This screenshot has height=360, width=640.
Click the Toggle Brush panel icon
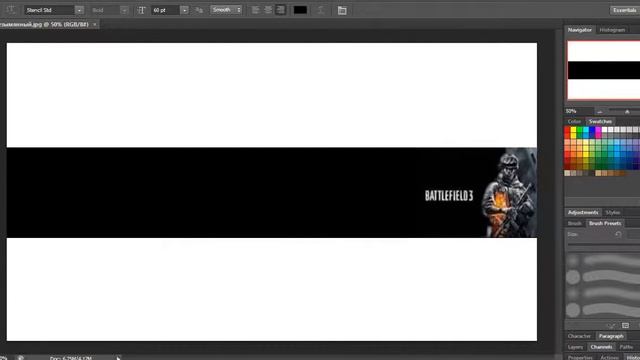tap(611, 325)
